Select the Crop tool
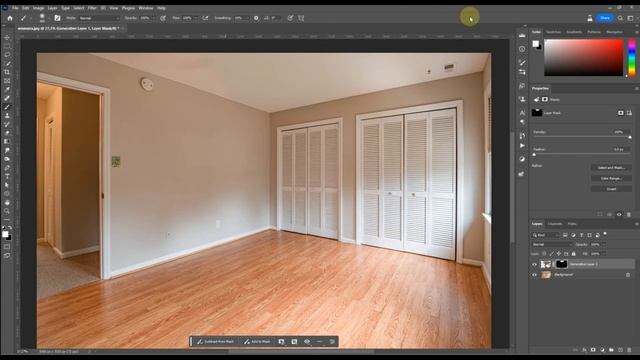This screenshot has height=360, width=640. (7, 72)
